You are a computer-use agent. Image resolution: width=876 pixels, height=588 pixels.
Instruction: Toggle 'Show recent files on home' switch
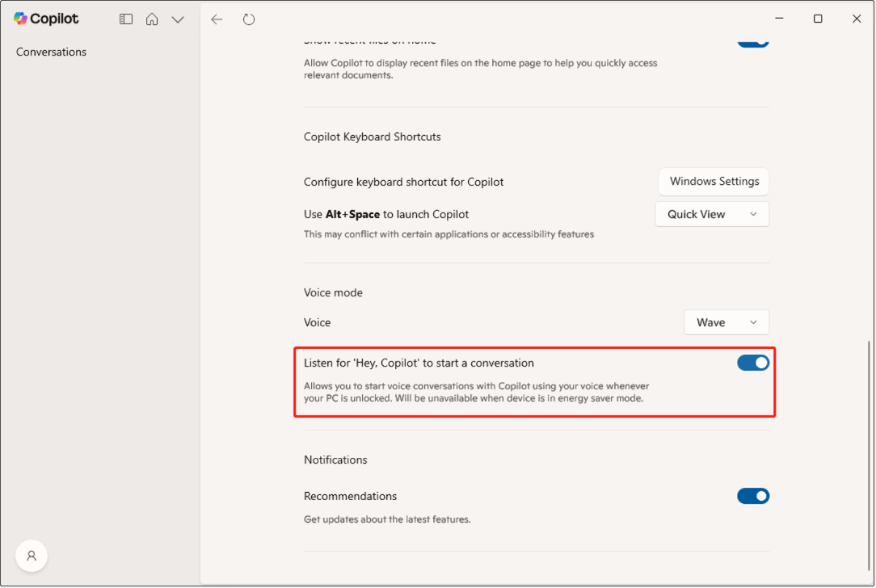(x=752, y=39)
